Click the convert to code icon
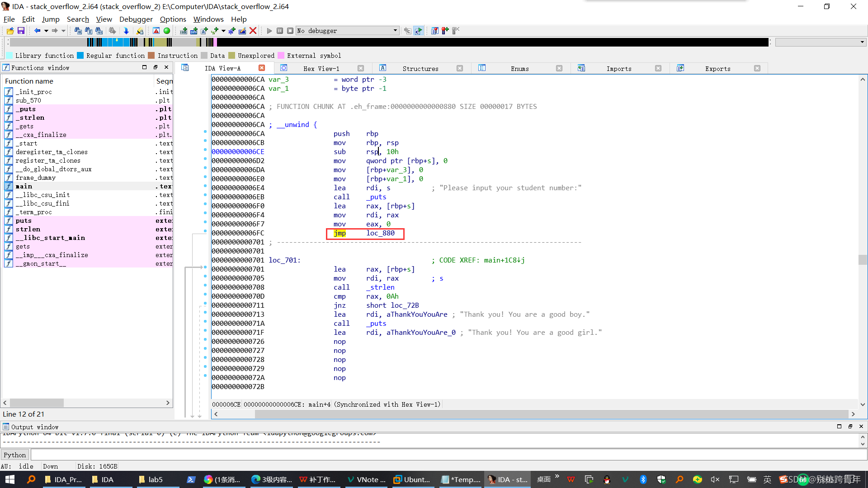 (183, 31)
